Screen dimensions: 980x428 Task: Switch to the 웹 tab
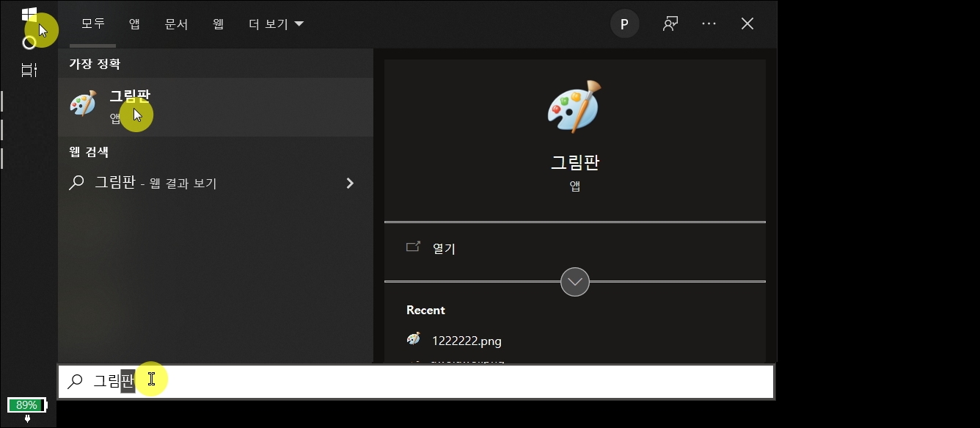click(218, 24)
